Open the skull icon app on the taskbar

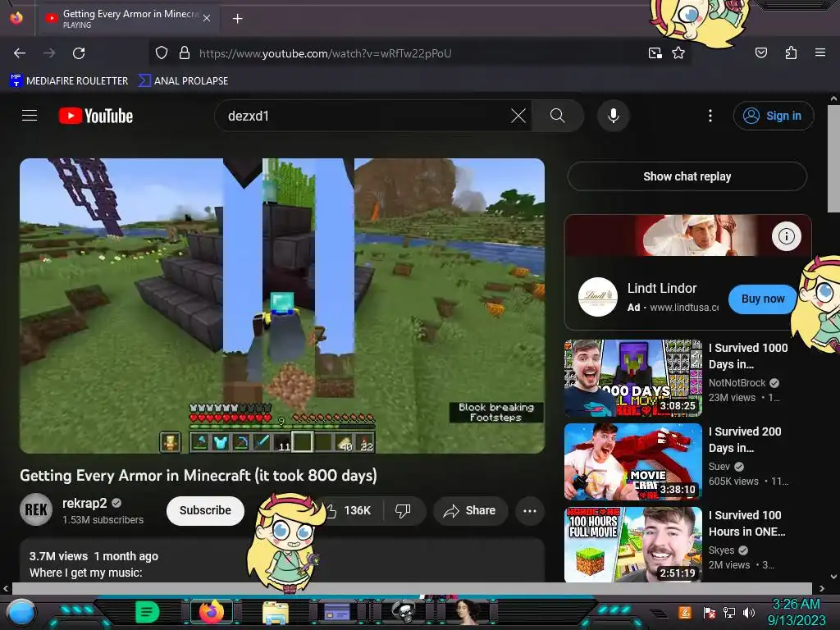tap(404, 612)
